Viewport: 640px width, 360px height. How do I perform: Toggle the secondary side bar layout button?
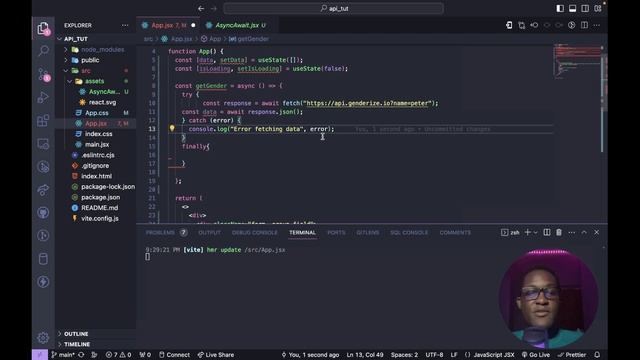585,8
